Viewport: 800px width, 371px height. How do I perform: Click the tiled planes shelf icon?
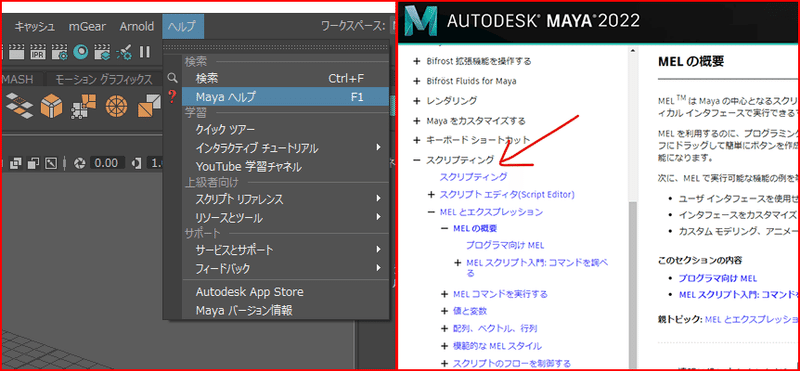click(19, 106)
